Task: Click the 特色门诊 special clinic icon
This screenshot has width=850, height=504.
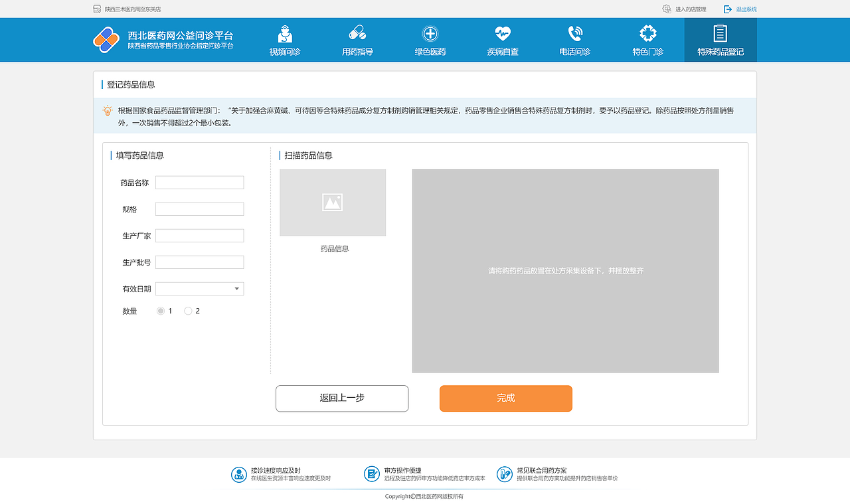Action: pyautogui.click(x=647, y=32)
